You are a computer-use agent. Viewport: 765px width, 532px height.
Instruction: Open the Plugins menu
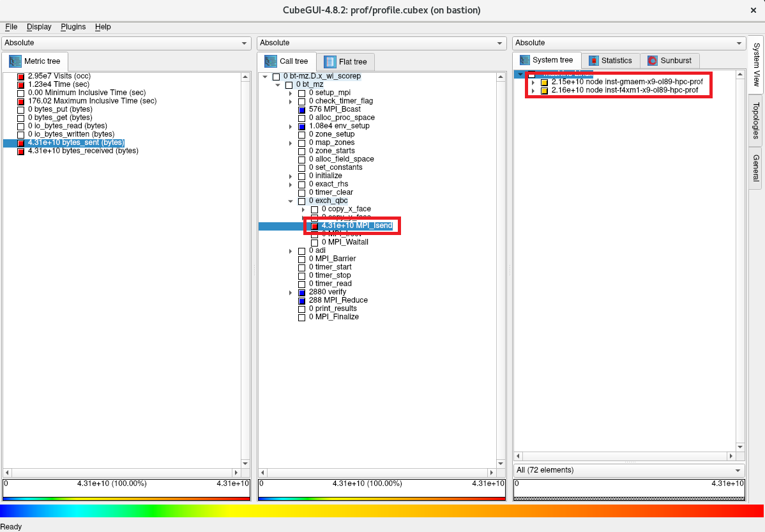[73, 27]
